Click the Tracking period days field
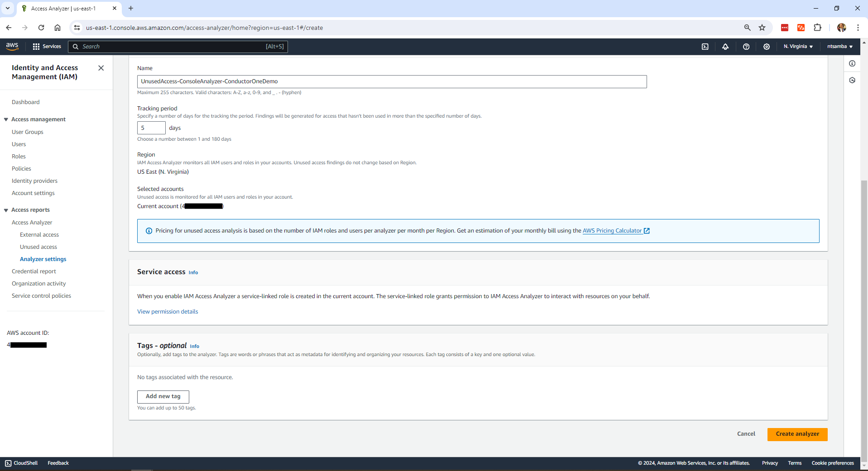868x471 pixels. 151,128
